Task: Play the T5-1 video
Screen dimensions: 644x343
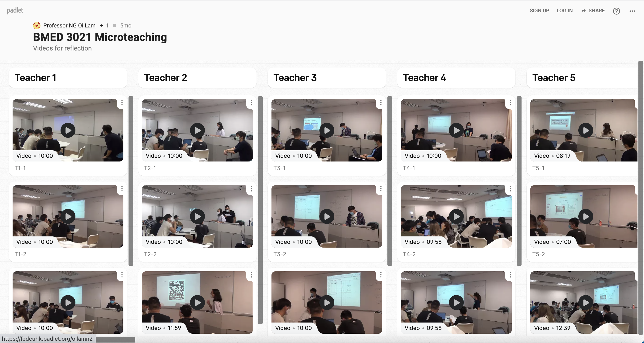Action: 586,130
